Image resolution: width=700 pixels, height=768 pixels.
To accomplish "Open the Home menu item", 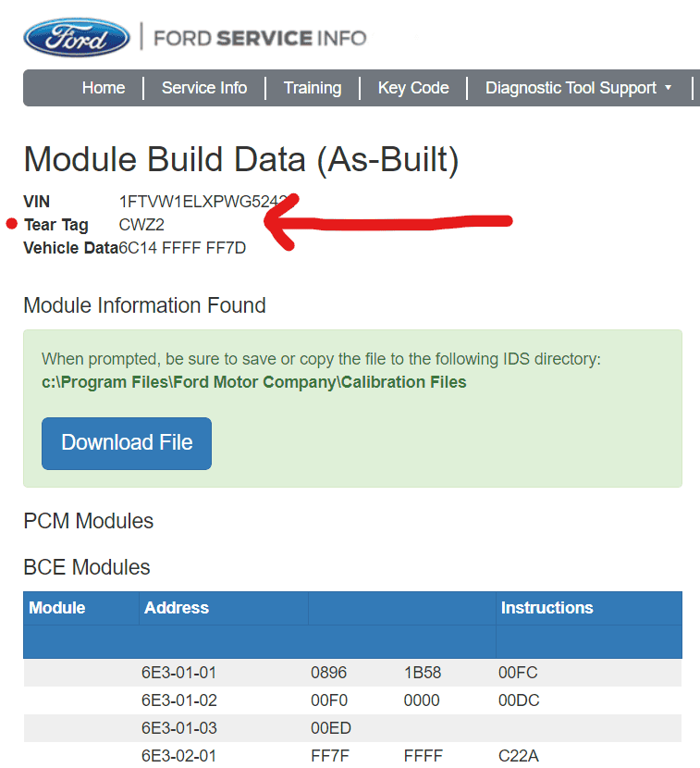I will [103, 88].
